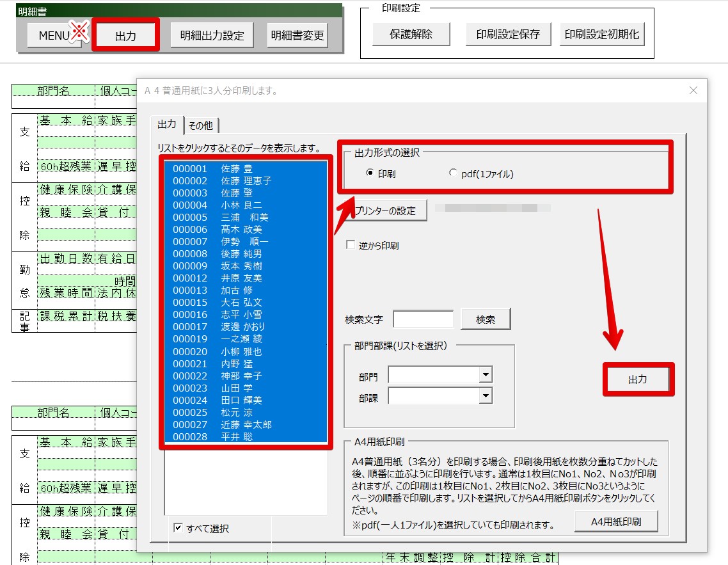Choose pdf(1ファイル) output format
Viewport: 728px width, 565px height.
coord(454,173)
